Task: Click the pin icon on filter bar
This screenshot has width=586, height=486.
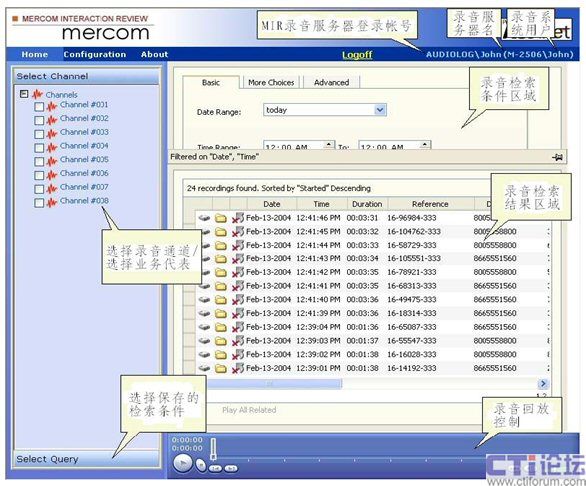Action: 557,157
